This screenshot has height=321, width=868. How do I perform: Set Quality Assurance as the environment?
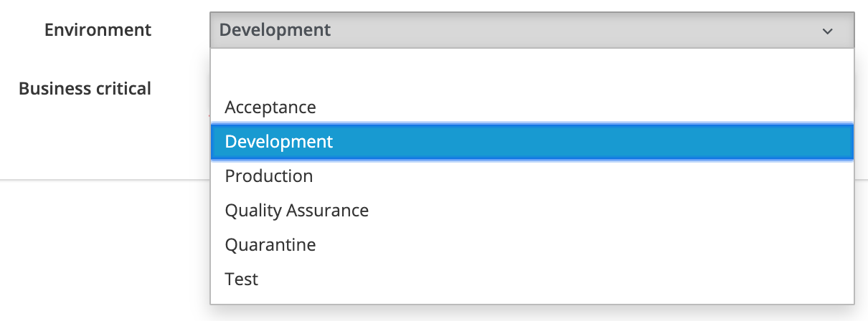(x=532, y=211)
